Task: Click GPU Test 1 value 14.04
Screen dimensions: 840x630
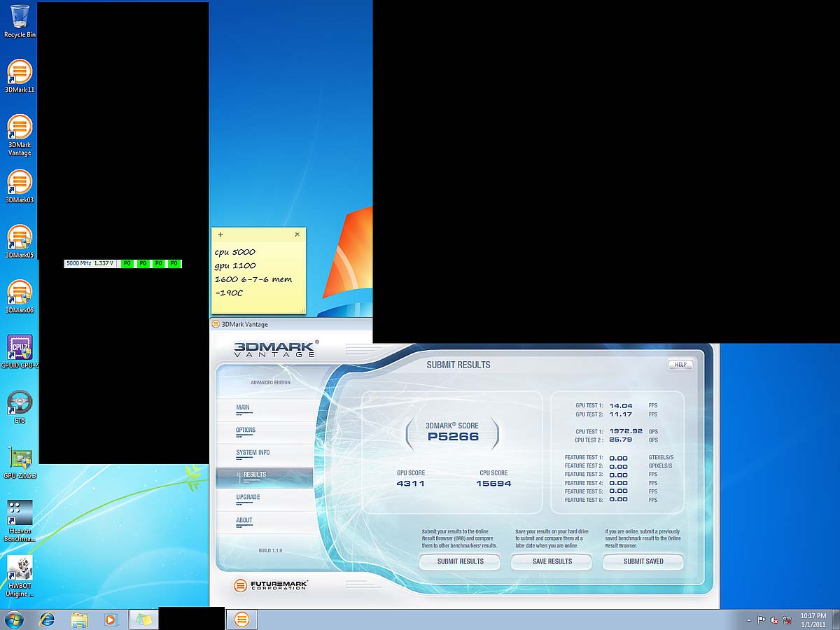Action: click(x=620, y=405)
